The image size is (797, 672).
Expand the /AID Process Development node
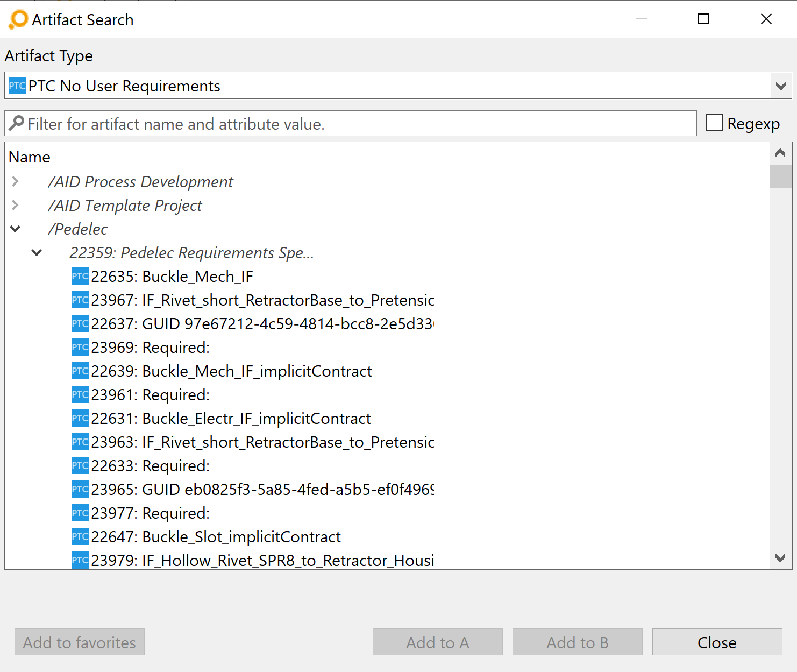point(15,181)
